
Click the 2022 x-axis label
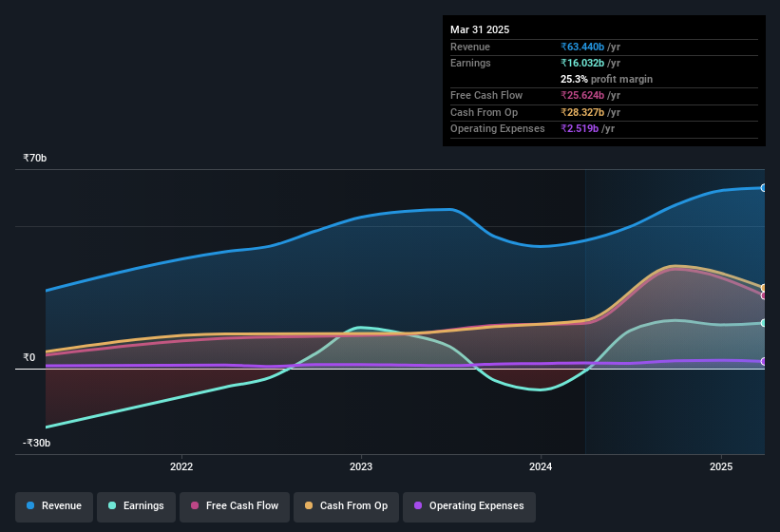(x=181, y=466)
